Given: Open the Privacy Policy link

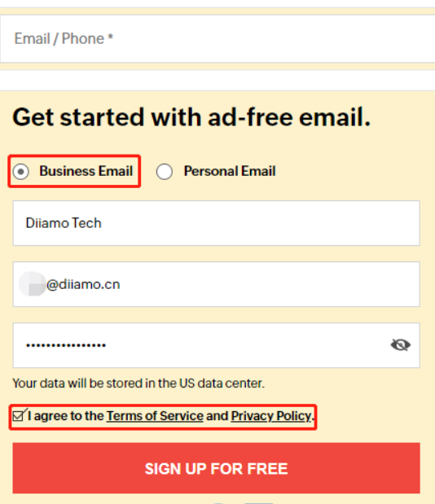Looking at the screenshot, I should [271, 416].
